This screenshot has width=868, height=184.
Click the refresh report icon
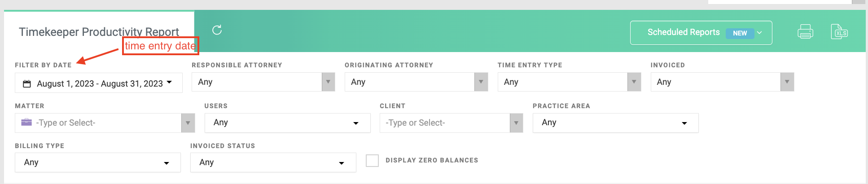tap(217, 30)
